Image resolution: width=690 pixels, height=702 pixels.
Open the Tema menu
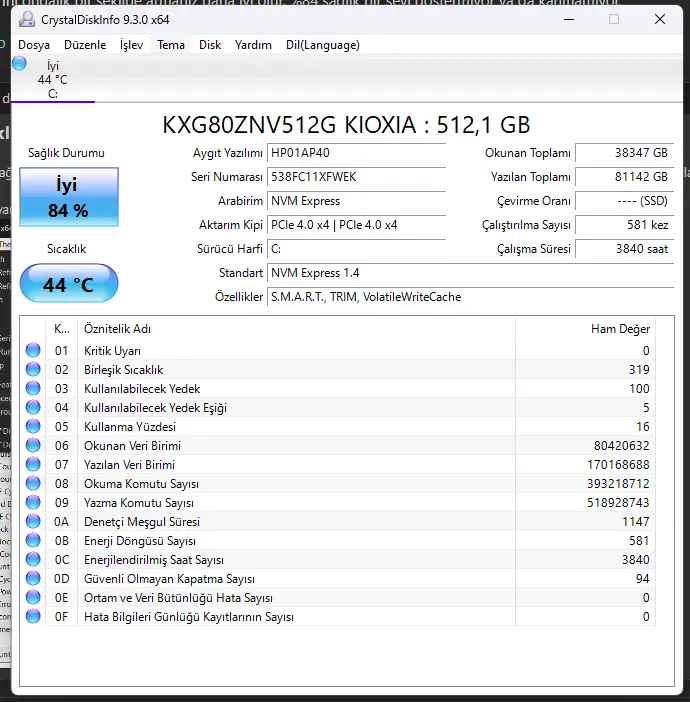click(171, 45)
